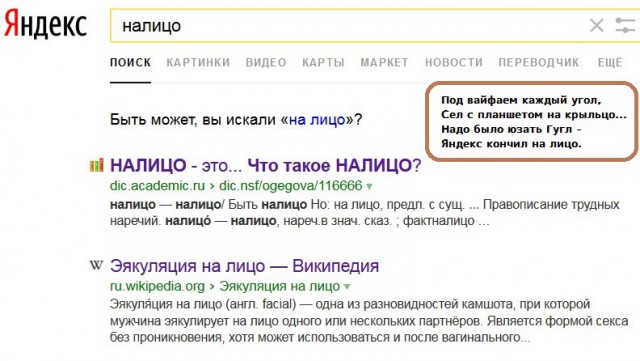The height and width of the screenshot is (361, 640).
Task: Click the dic.academic.ru favicon
Action: tap(96, 165)
